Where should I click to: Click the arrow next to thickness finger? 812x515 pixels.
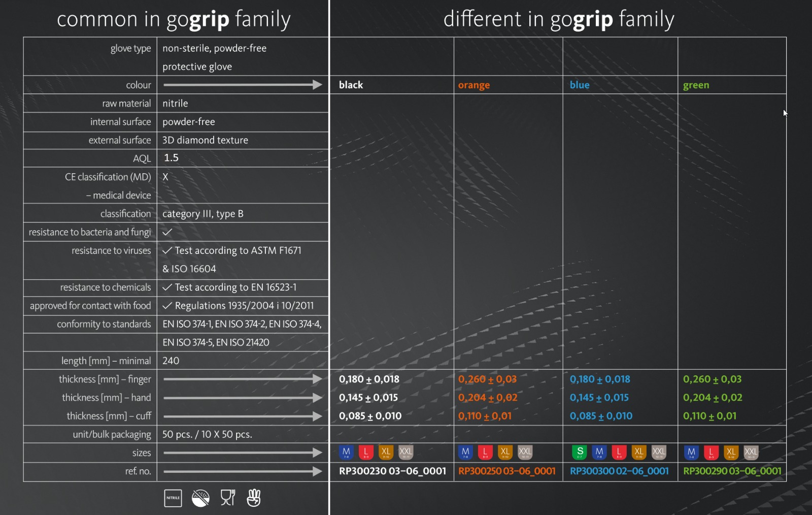click(243, 379)
